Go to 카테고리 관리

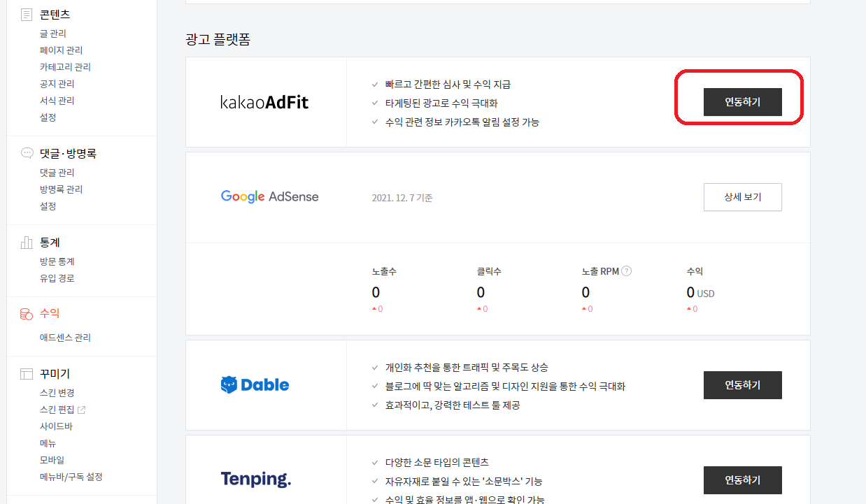coord(65,67)
